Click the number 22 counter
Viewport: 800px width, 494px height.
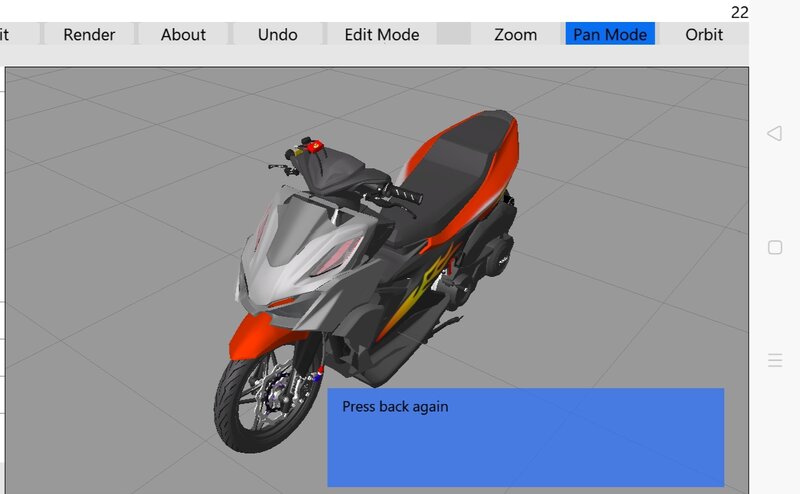pos(739,12)
